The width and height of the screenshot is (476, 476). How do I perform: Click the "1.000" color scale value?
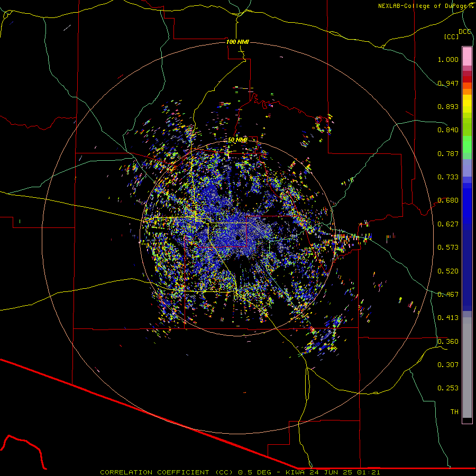click(x=448, y=59)
